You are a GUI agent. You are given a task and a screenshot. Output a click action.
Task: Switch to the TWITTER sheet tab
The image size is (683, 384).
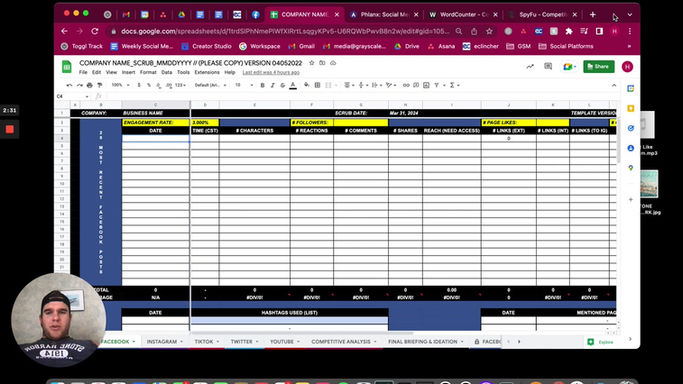[x=244, y=342]
